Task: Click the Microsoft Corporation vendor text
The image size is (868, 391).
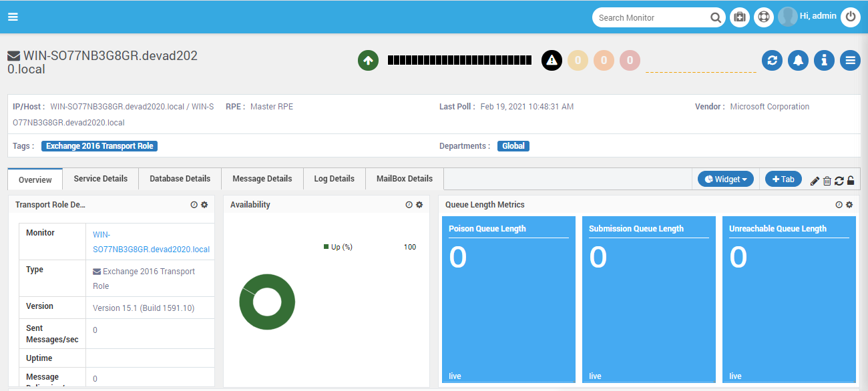Action: pyautogui.click(x=769, y=107)
